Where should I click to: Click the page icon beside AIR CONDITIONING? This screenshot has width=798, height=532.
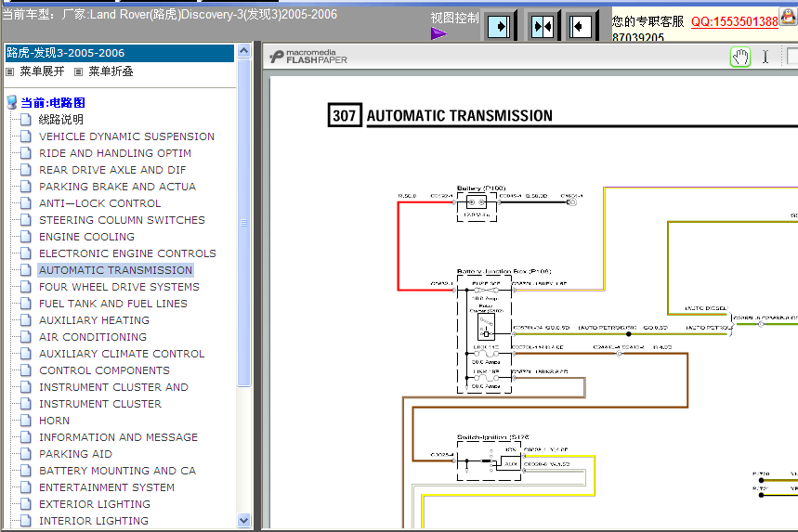(25, 337)
